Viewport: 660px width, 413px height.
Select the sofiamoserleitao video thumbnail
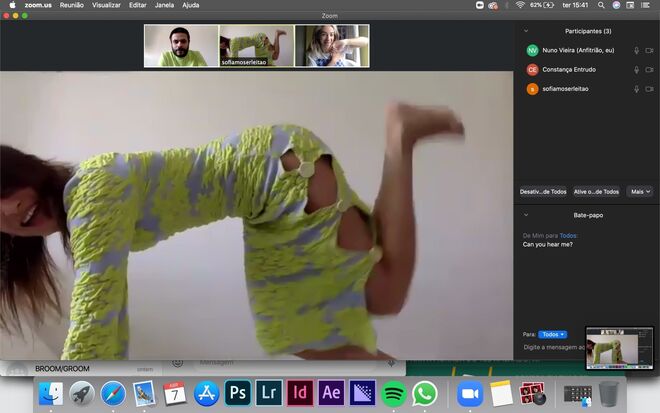tap(257, 46)
